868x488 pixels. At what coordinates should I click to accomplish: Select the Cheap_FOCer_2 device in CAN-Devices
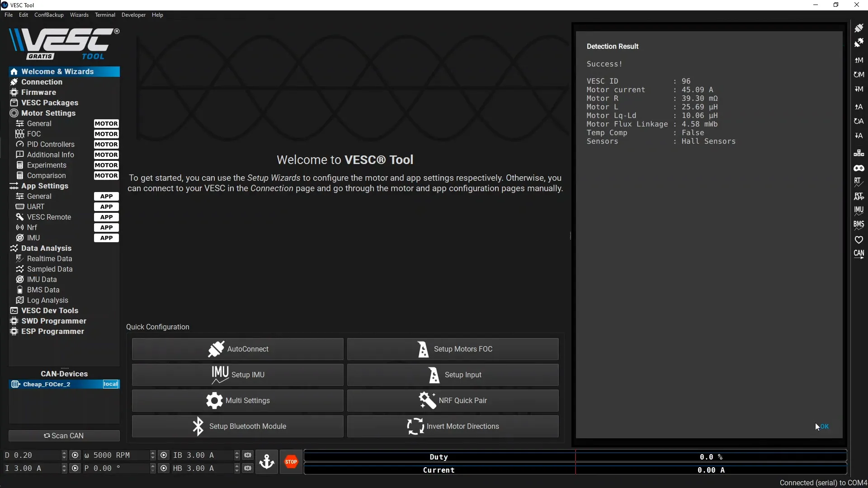[x=47, y=384]
